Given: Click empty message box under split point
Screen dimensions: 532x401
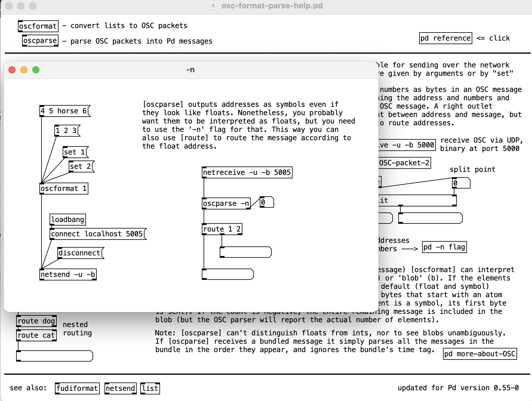Looking at the screenshot, I should (x=430, y=218).
